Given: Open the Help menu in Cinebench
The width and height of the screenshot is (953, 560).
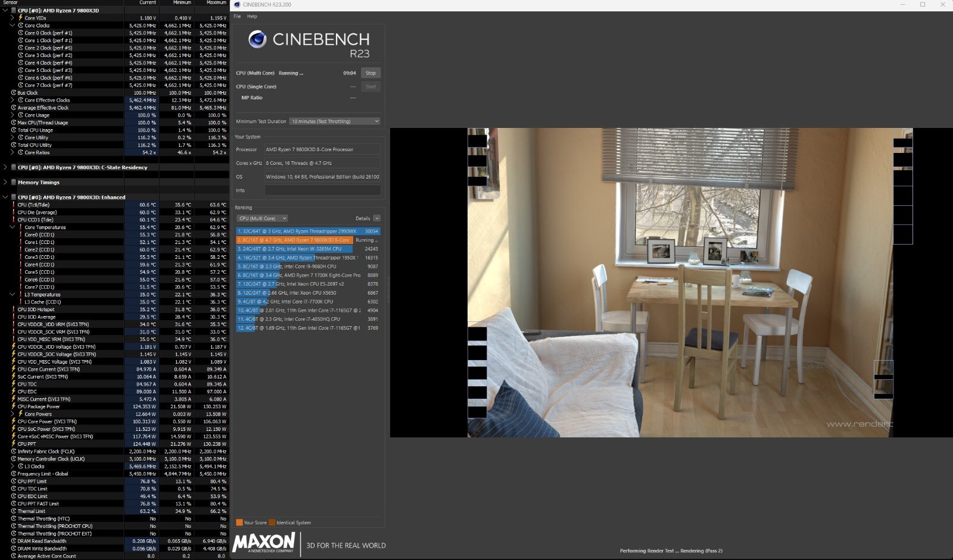Looking at the screenshot, I should click(252, 17).
